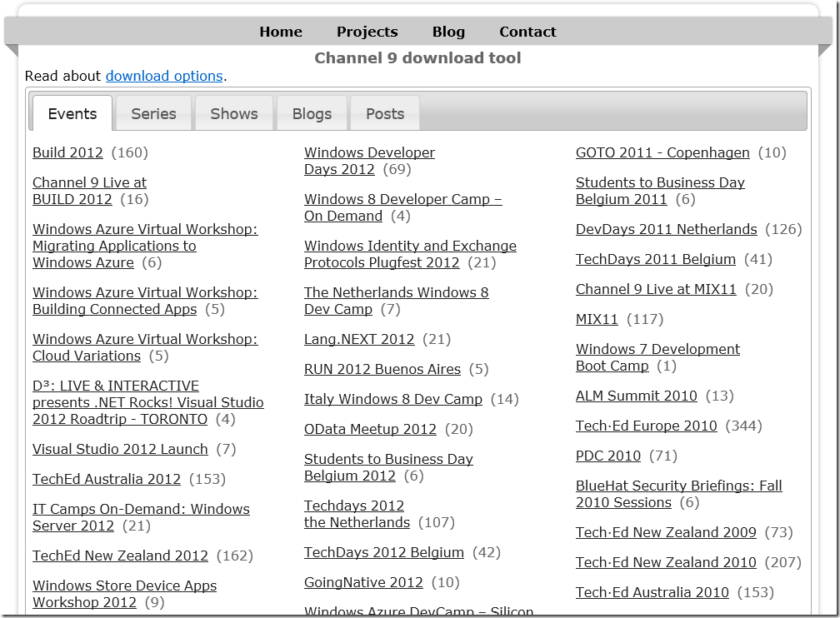
Task: Open IT Camps On-Demand: Windows Server 2012
Action: coord(141,517)
